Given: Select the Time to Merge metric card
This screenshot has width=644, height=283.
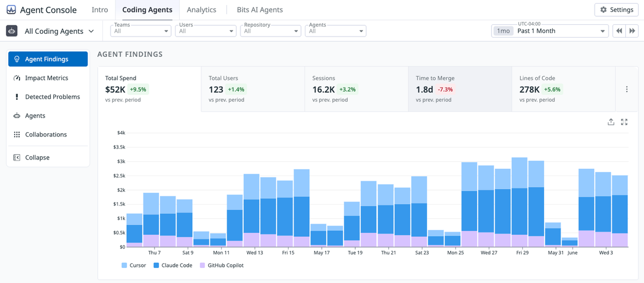Looking at the screenshot, I should pyautogui.click(x=460, y=89).
